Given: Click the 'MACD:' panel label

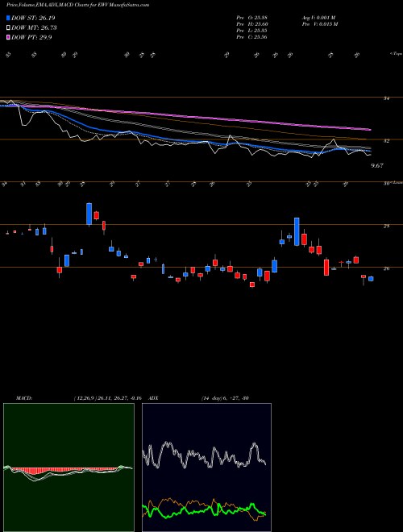Looking at the screenshot, I should tap(24, 398).
